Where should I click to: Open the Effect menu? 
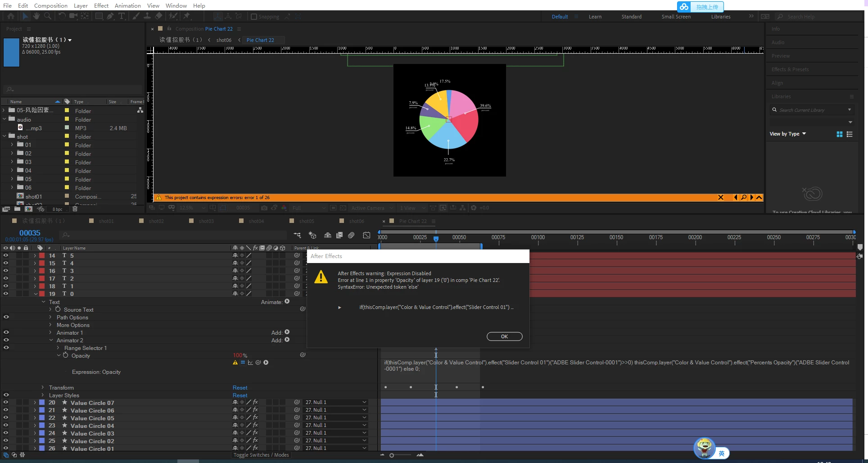click(x=101, y=5)
